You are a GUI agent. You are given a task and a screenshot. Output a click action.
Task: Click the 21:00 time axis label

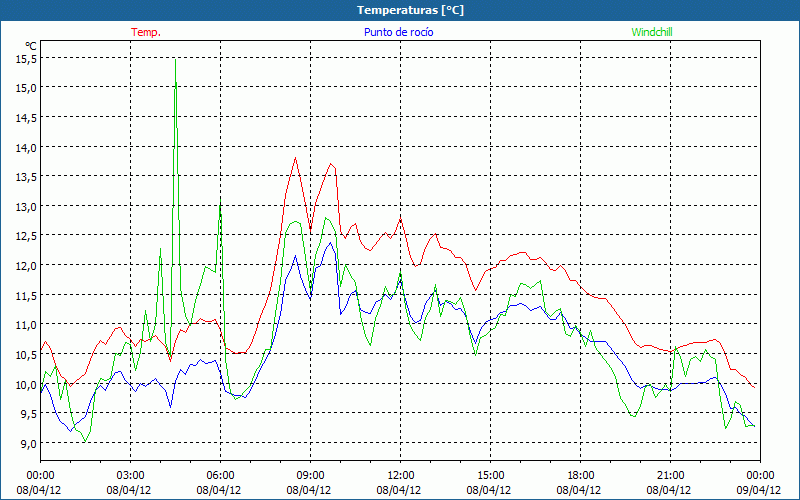point(670,476)
